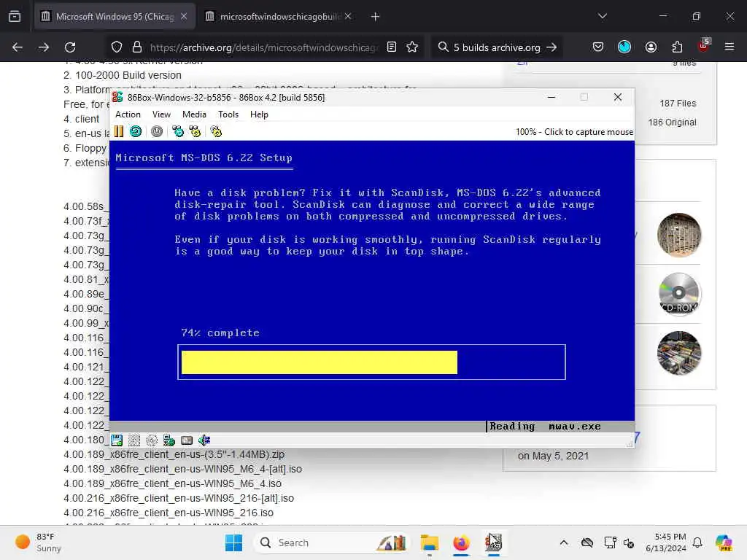Image resolution: width=747 pixels, height=560 pixels.
Task: Select 4.00.189 WIN95_M6_4.iso filename
Action: click(x=172, y=484)
